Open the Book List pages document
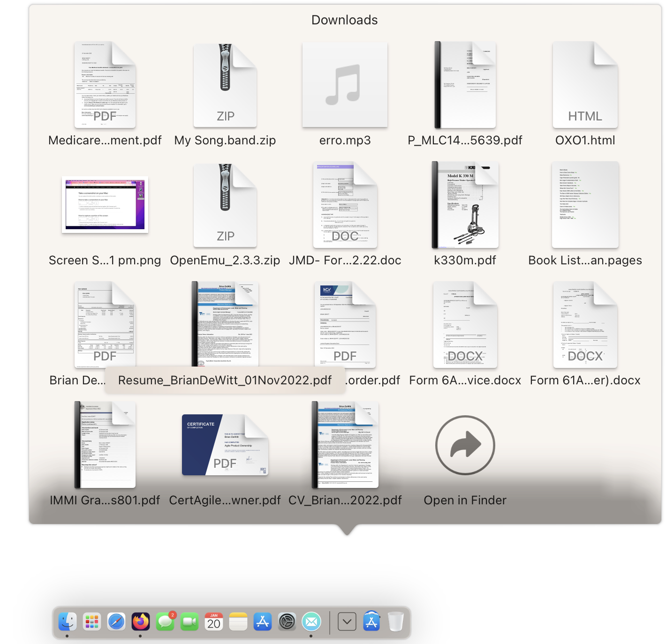 point(585,205)
